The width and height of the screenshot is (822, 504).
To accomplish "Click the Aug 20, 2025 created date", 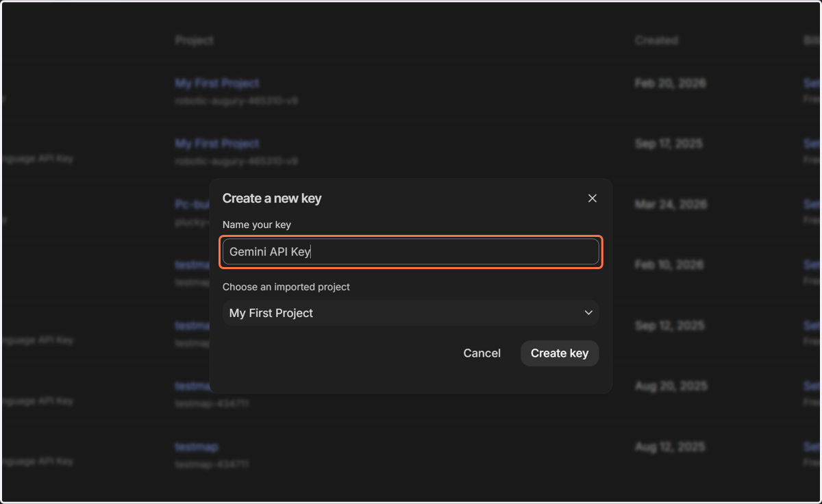I will 671,386.
